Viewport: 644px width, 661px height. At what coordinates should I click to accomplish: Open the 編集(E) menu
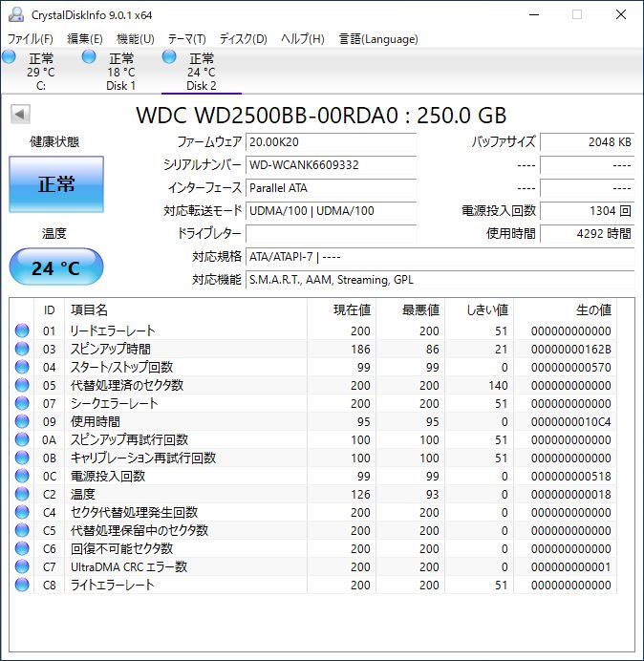(85, 39)
